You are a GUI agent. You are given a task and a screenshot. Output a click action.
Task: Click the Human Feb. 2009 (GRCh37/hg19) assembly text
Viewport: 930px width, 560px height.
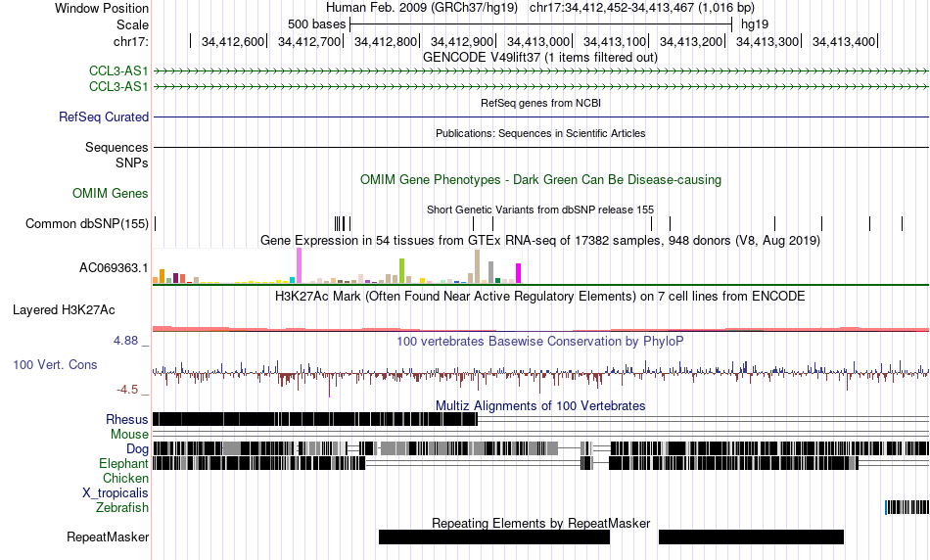[x=421, y=8]
